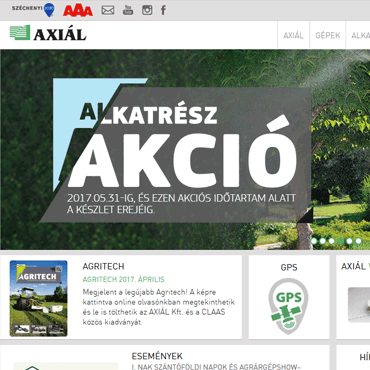Open the Instagram icon
Screen dimensions: 370x370
[x=147, y=10]
